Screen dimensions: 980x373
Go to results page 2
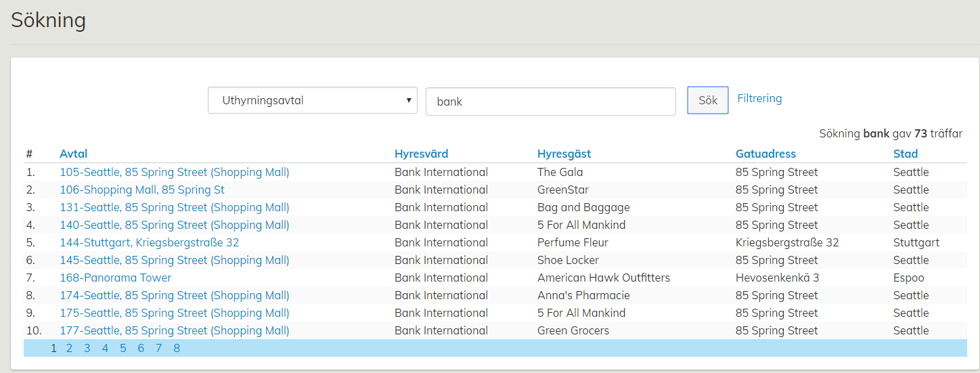click(69, 348)
